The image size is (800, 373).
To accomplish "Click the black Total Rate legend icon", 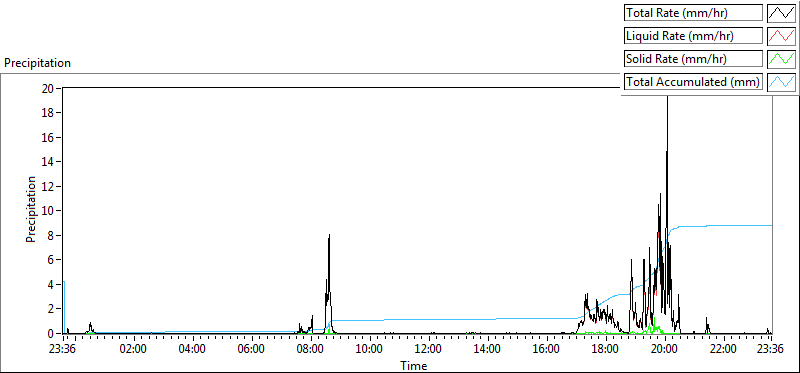I will tap(782, 13).
